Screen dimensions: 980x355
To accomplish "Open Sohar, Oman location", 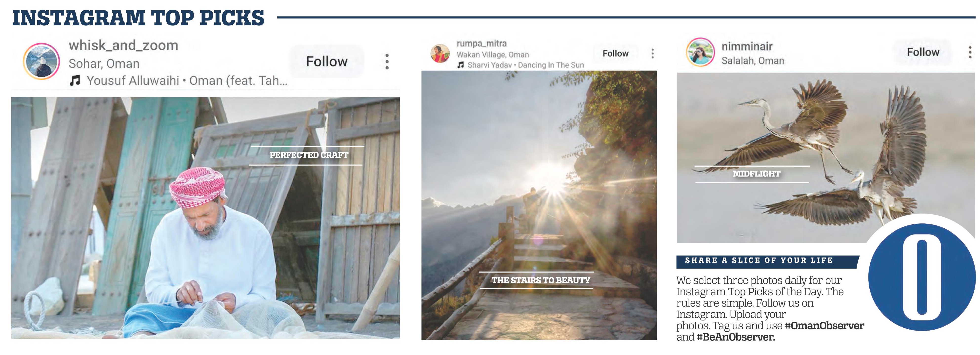I will [104, 63].
